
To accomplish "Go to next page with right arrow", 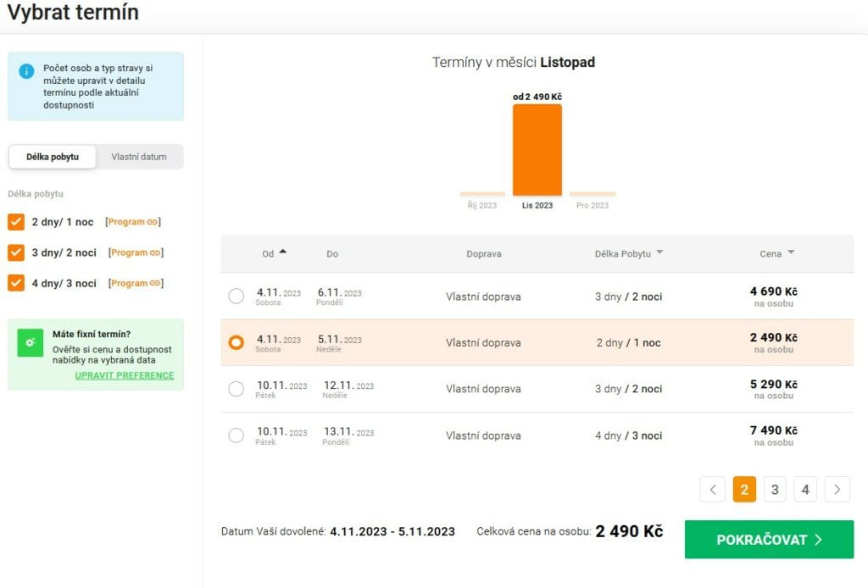I will coord(837,489).
